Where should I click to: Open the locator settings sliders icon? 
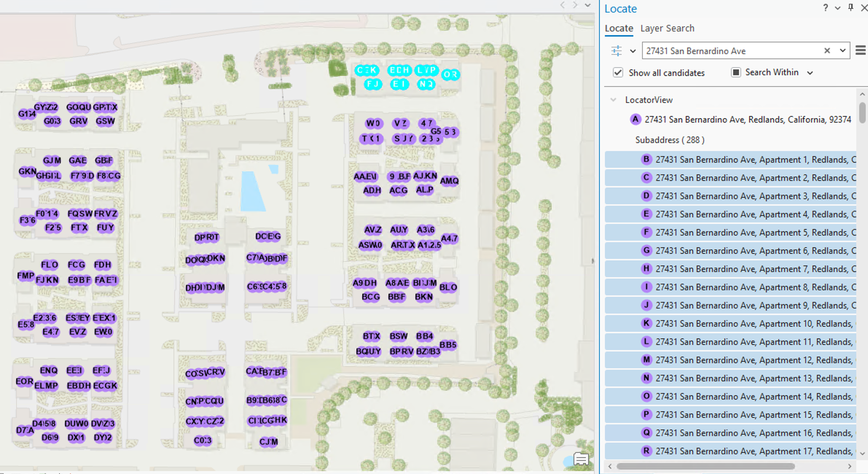pos(616,51)
